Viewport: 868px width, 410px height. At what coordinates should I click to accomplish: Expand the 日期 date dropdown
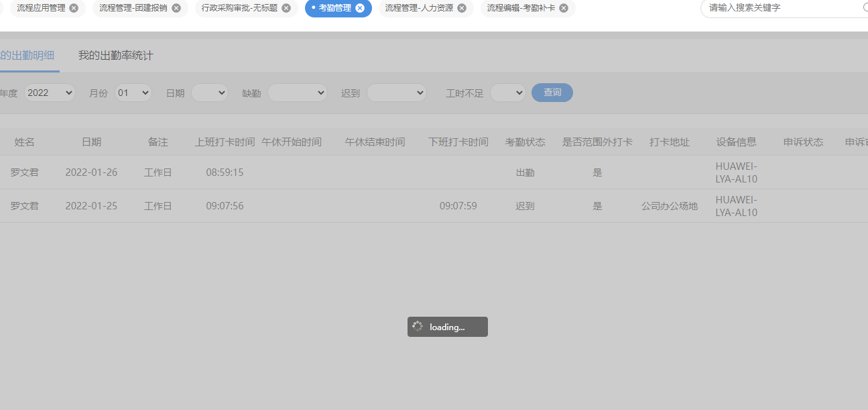tap(210, 93)
